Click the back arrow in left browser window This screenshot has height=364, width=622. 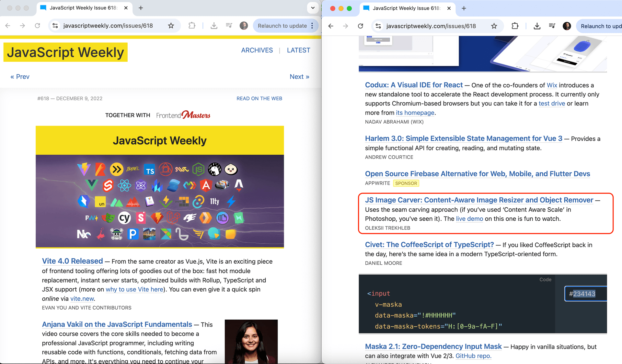pos(8,26)
